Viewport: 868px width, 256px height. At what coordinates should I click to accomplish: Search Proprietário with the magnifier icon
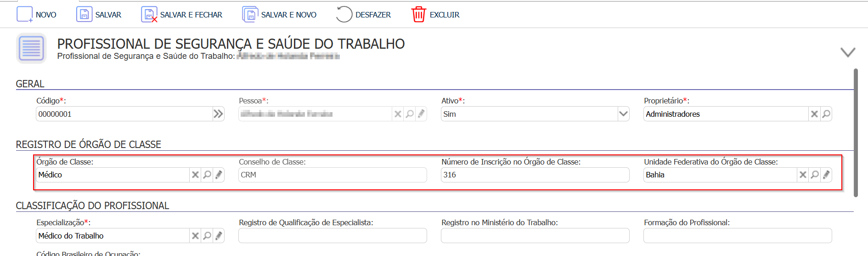point(826,114)
